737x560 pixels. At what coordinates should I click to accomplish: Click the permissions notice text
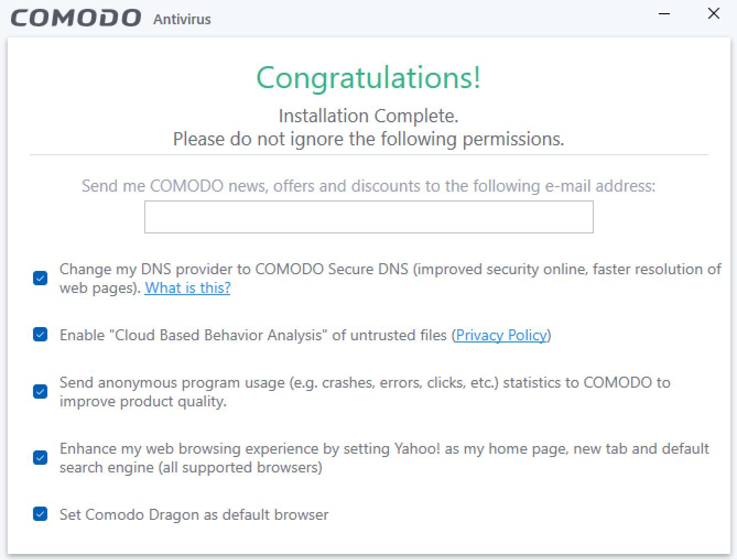pos(368,139)
